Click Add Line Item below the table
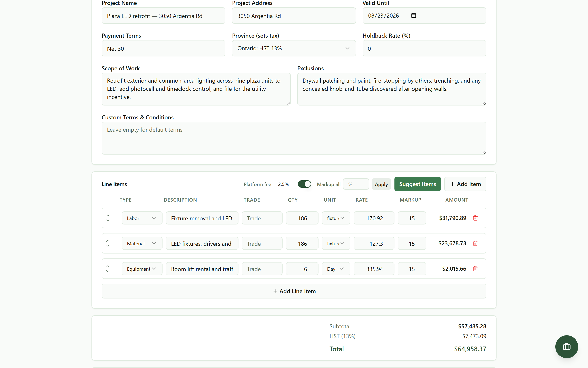This screenshot has width=588, height=368. point(294,291)
